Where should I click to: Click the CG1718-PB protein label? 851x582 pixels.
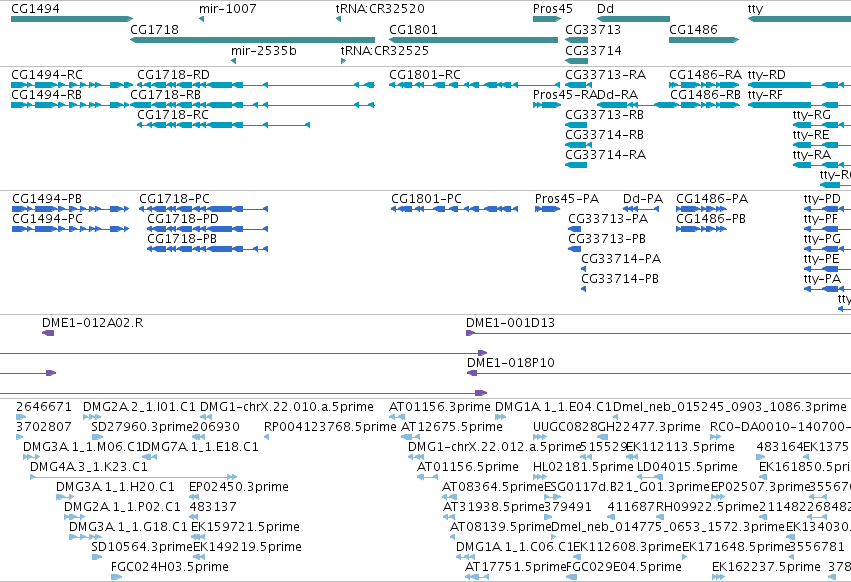point(182,238)
